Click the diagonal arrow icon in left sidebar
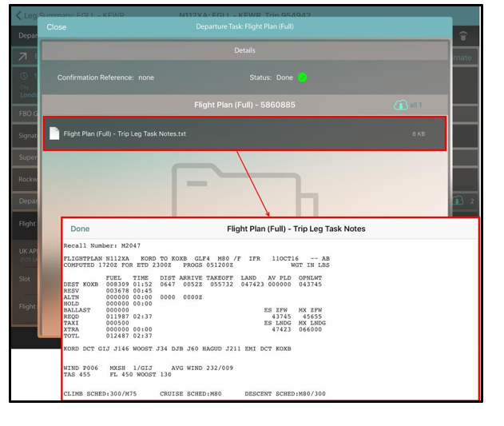Image resolution: width=504 pixels, height=426 pixels. click(x=22, y=57)
